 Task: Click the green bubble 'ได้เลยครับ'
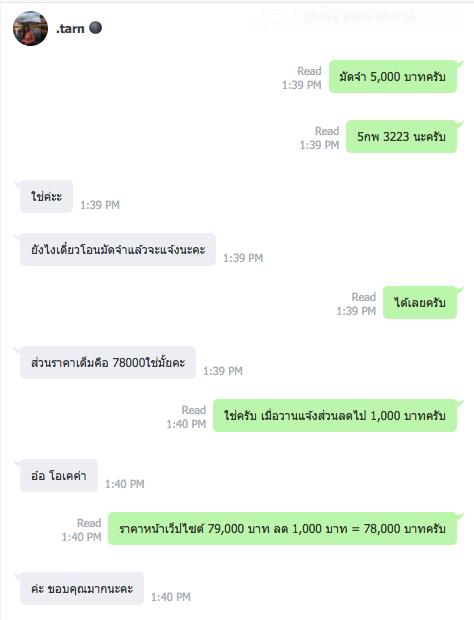click(420, 302)
